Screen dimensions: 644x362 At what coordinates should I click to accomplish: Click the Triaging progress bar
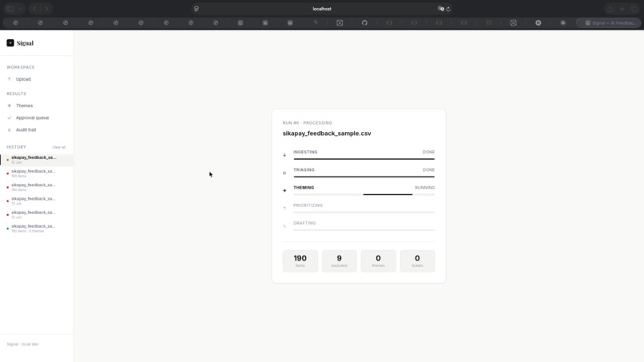coord(364,177)
